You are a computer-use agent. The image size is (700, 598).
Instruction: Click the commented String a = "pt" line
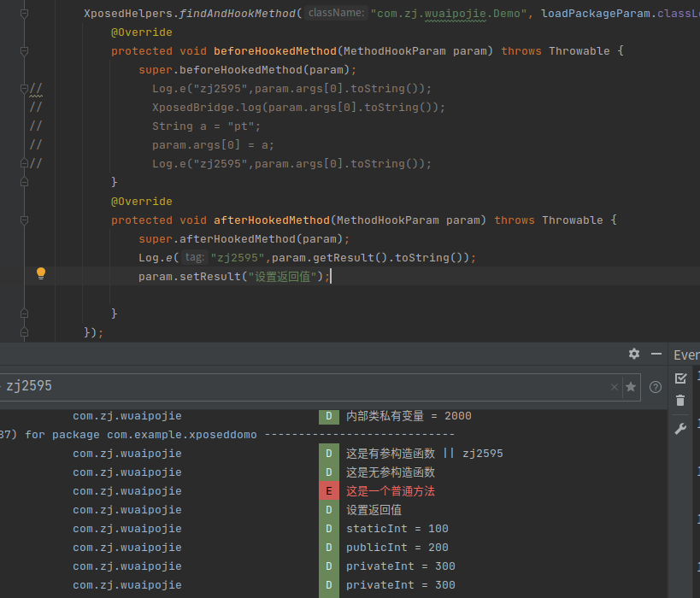tap(206, 126)
